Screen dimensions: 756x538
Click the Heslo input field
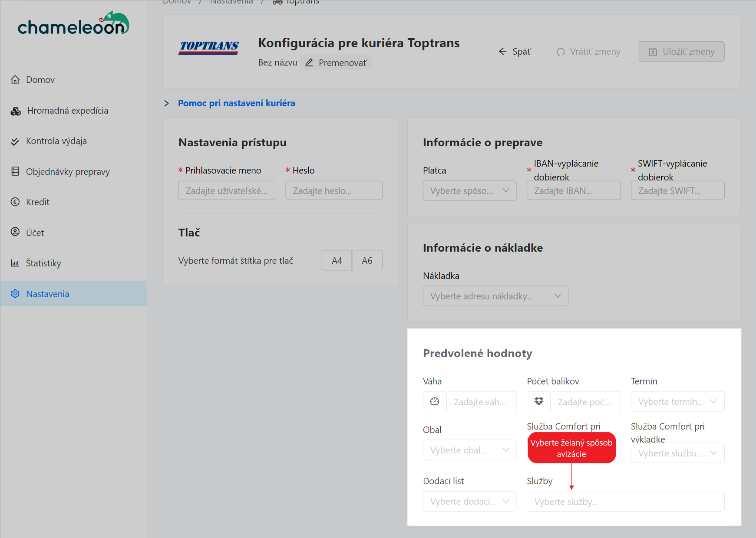click(x=334, y=190)
